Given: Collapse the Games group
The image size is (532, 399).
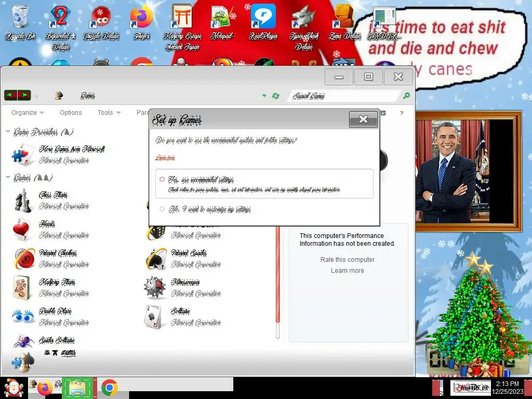Looking at the screenshot, I should tap(8, 178).
